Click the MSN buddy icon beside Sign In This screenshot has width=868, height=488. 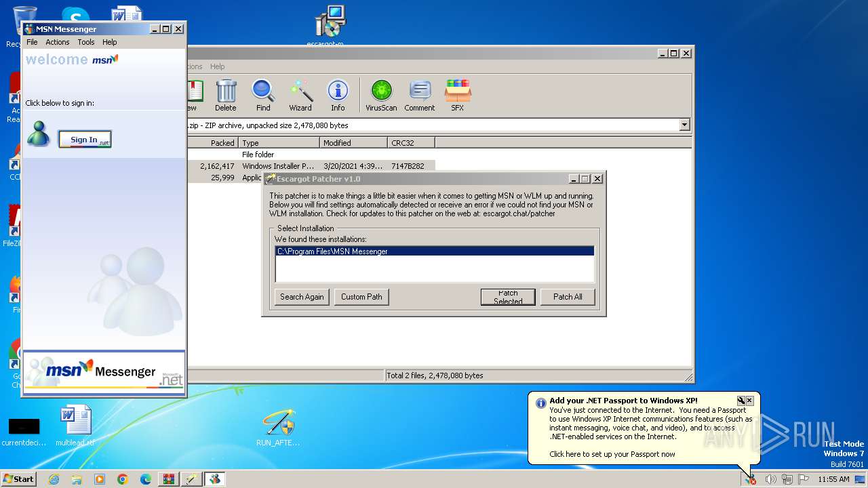coord(39,134)
